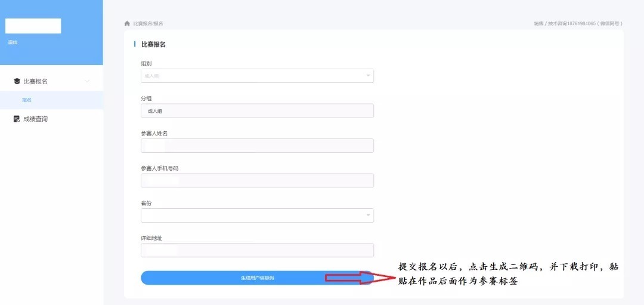The width and height of the screenshot is (644, 305).
Task: Open the 组别 dropdown
Action: 257,76
